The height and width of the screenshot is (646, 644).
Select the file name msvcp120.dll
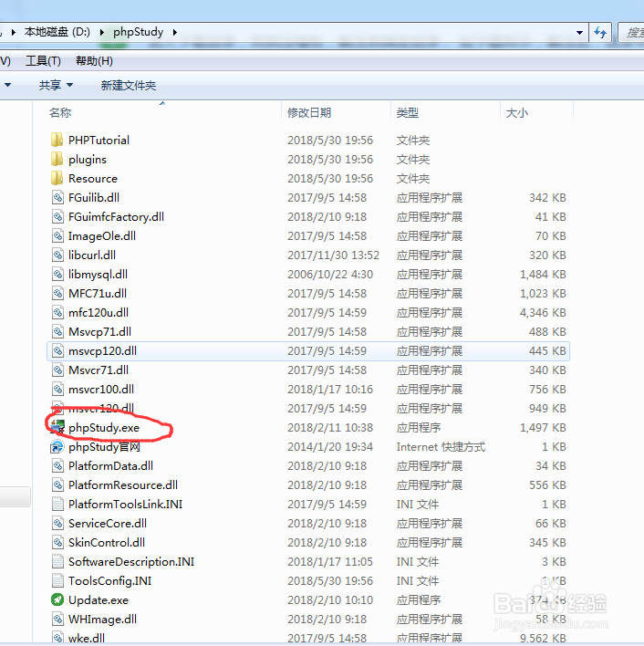click(102, 351)
